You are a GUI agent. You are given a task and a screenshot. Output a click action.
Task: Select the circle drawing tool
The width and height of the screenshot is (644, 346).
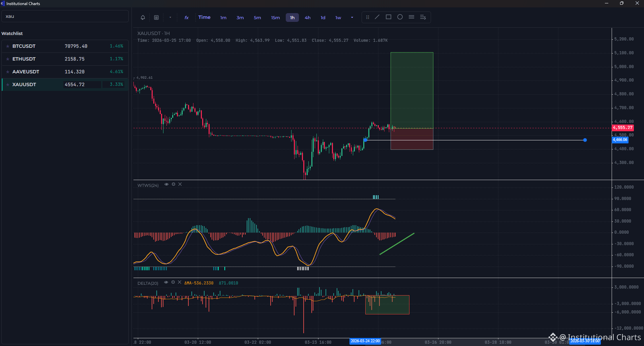click(x=400, y=17)
